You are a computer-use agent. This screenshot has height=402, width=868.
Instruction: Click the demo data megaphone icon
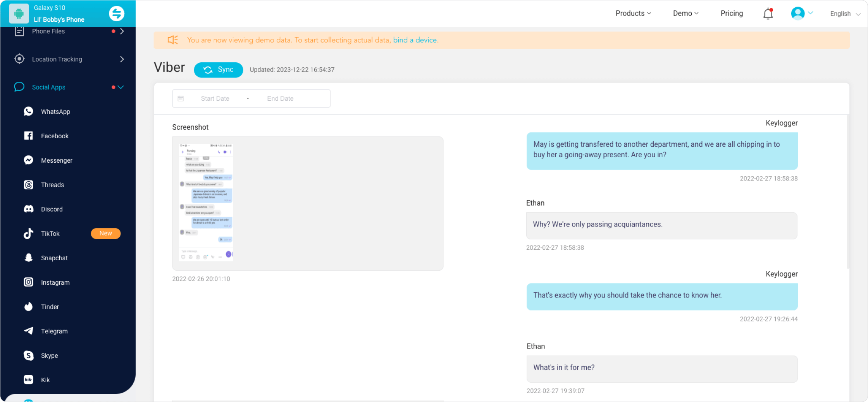tap(173, 40)
